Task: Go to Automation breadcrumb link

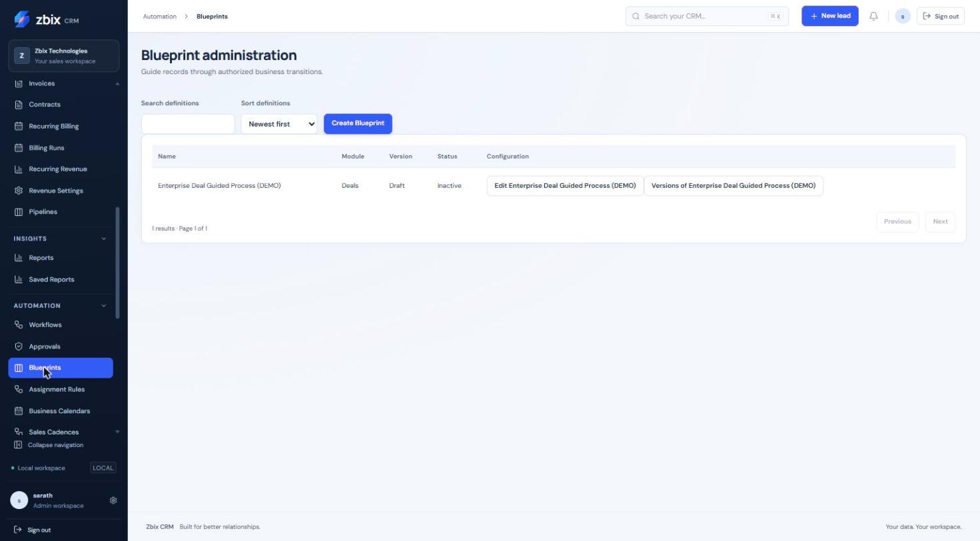Action: 160,16
